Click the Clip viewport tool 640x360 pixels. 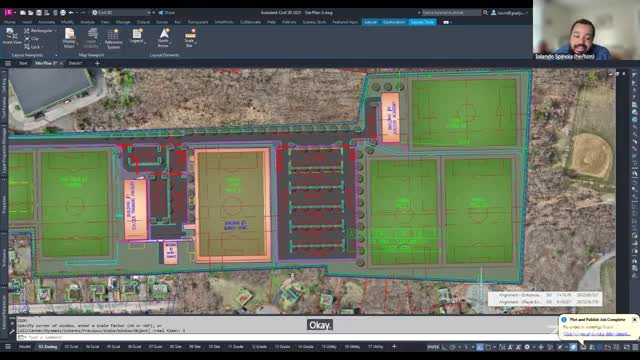point(31,39)
